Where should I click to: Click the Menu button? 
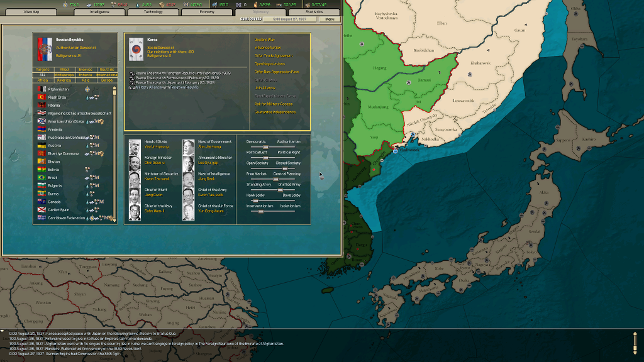pos(330,19)
